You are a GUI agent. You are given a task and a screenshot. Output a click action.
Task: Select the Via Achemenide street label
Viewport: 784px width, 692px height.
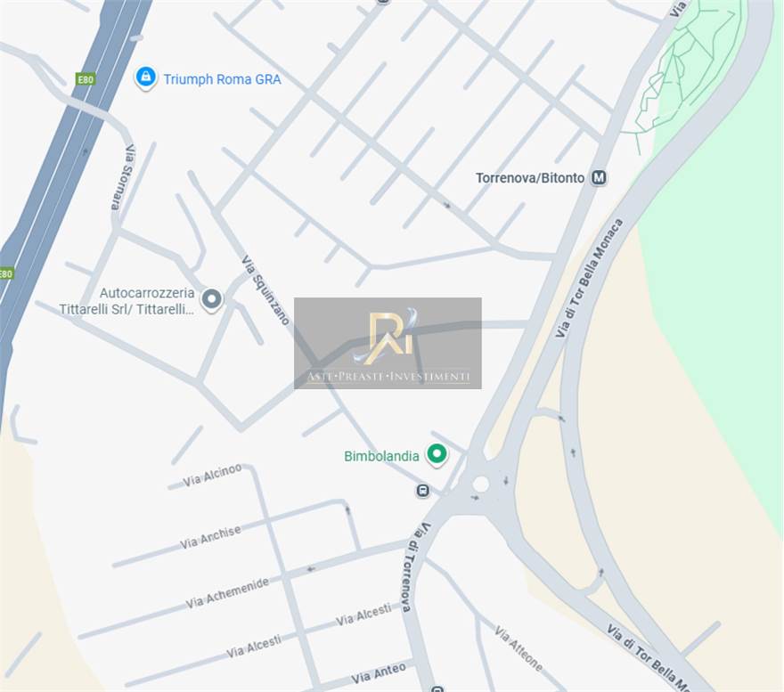pyautogui.click(x=227, y=593)
